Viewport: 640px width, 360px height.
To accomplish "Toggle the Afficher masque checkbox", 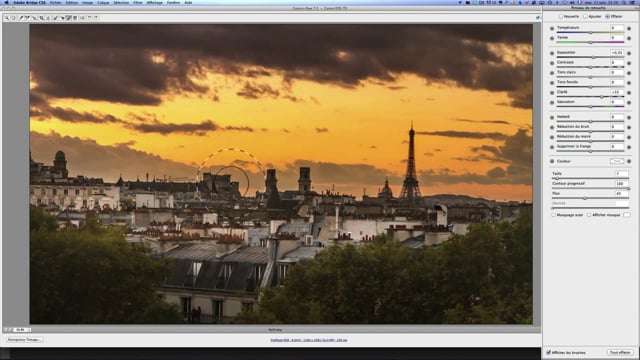I will tap(589, 215).
